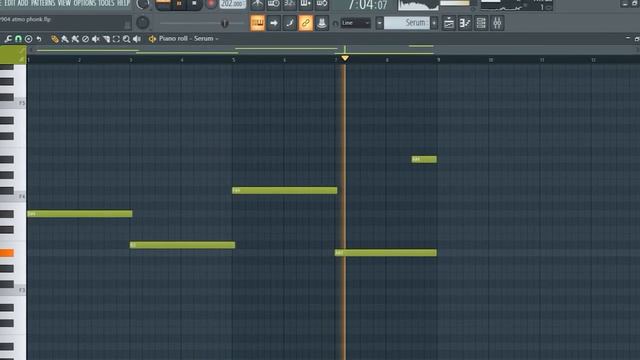Select the Paint brush tool

pyautogui.click(x=65, y=39)
